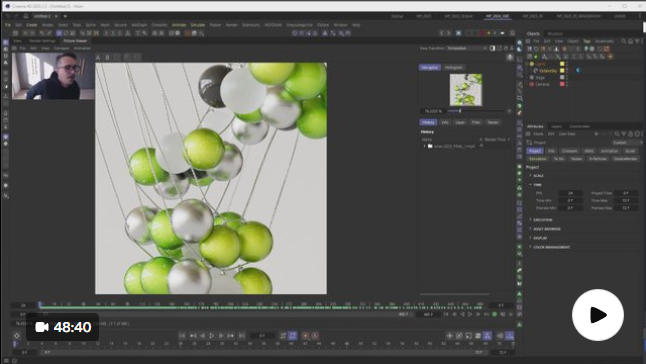Click the yellow layer swatch of Light object
Image resolution: width=646 pixels, height=364 pixels.
pos(562,64)
